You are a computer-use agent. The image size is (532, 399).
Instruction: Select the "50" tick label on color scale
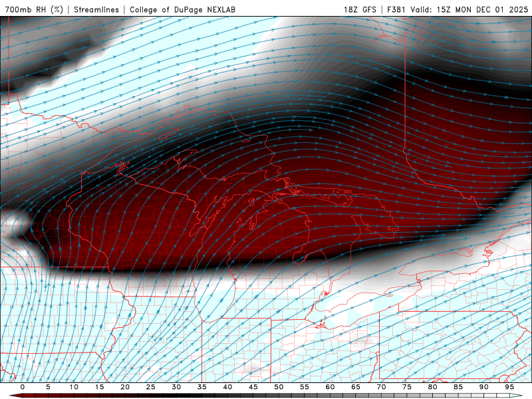point(279,387)
